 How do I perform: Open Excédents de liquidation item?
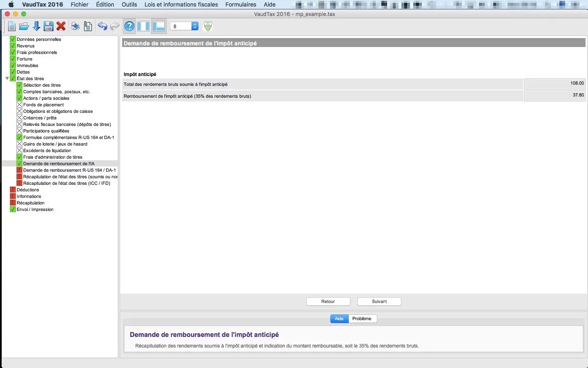coord(47,150)
